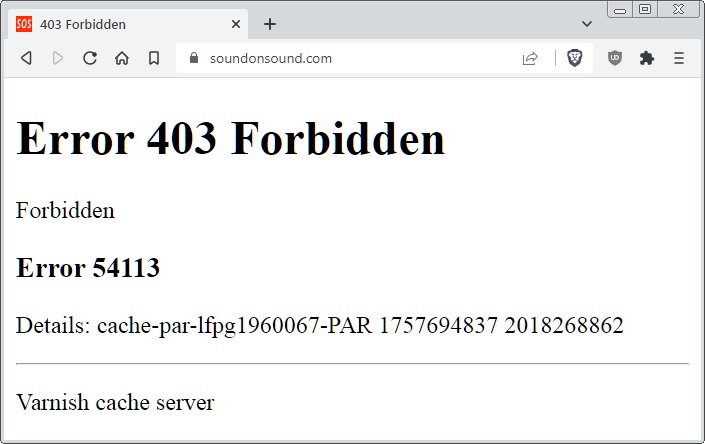Image resolution: width=705 pixels, height=444 pixels.
Task: Open the browser hamburger menu
Action: [679, 58]
